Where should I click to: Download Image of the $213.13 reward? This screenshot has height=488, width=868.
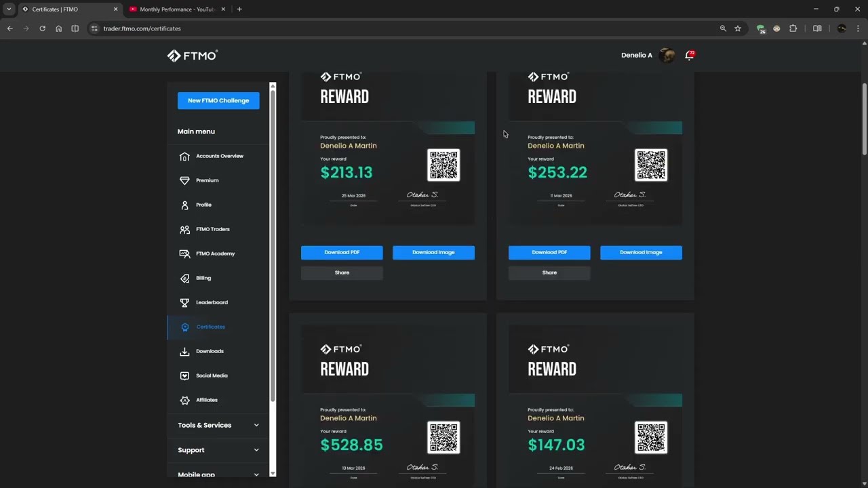click(x=433, y=252)
